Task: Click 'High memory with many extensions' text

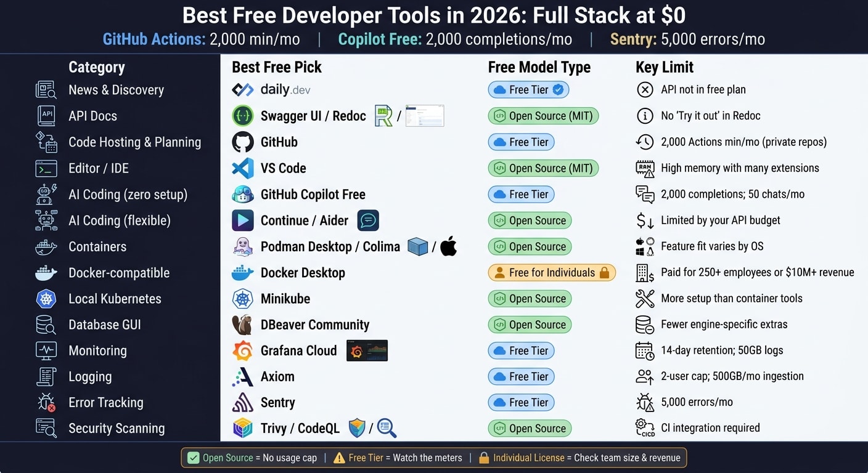Action: 740,168
